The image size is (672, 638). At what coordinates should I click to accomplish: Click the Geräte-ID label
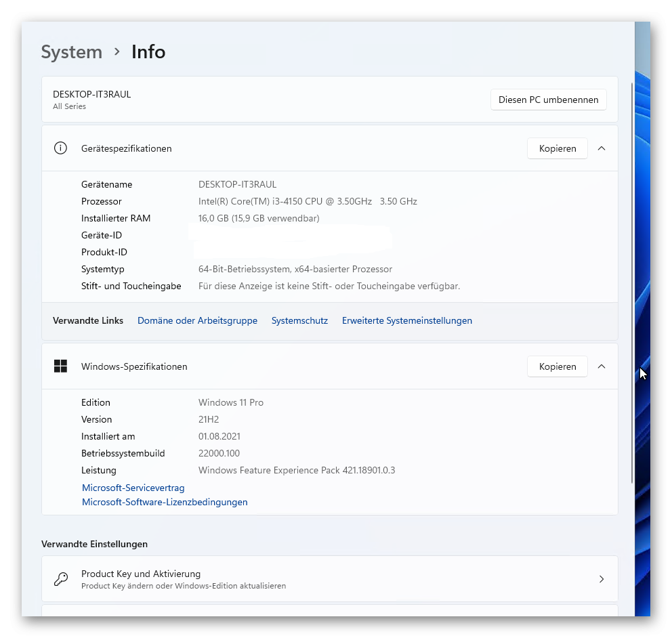[x=102, y=235]
